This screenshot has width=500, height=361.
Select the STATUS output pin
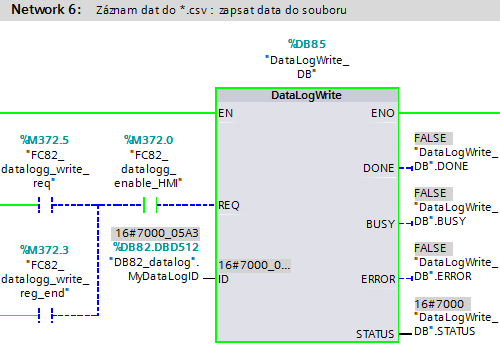[375, 334]
